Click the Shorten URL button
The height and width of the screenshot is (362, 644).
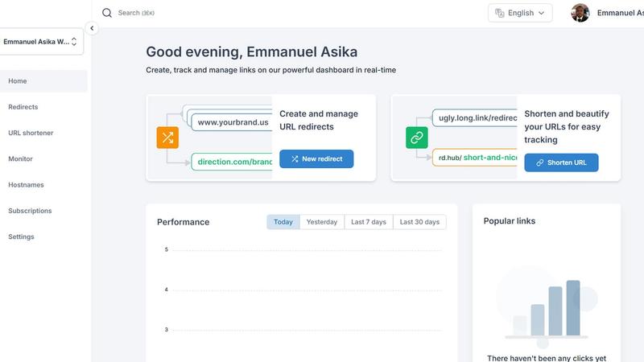click(561, 162)
